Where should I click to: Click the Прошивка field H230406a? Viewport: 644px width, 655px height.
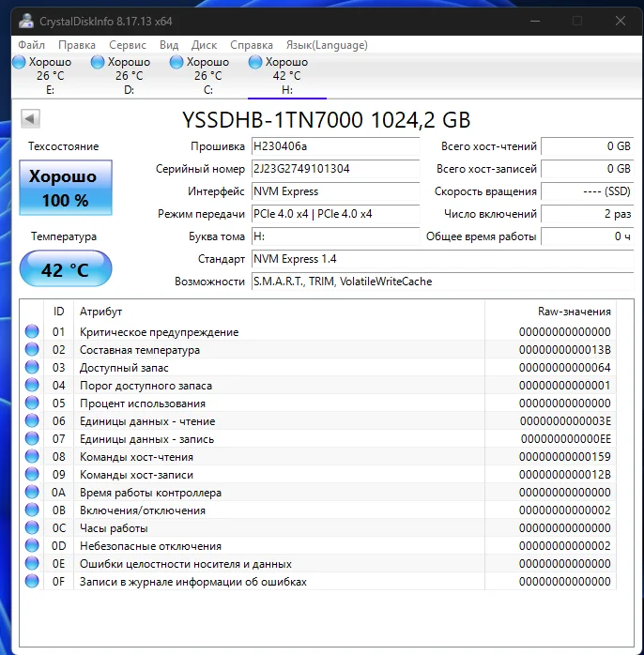[335, 146]
